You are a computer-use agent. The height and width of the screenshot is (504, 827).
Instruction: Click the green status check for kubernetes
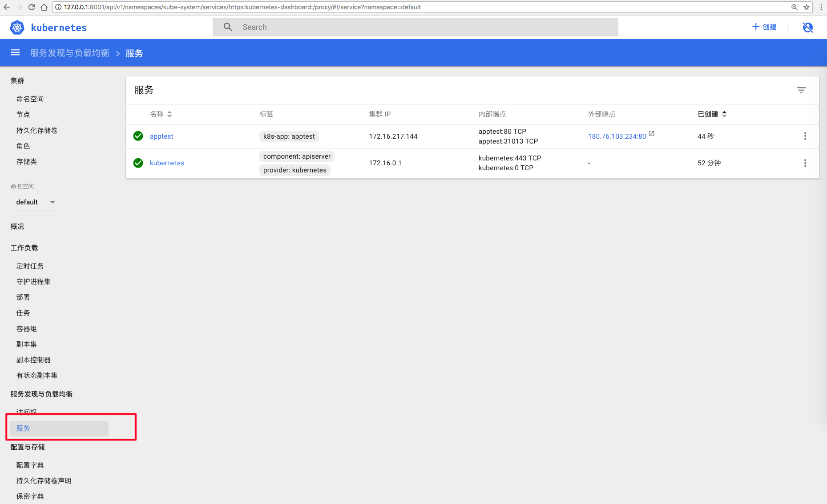(138, 163)
